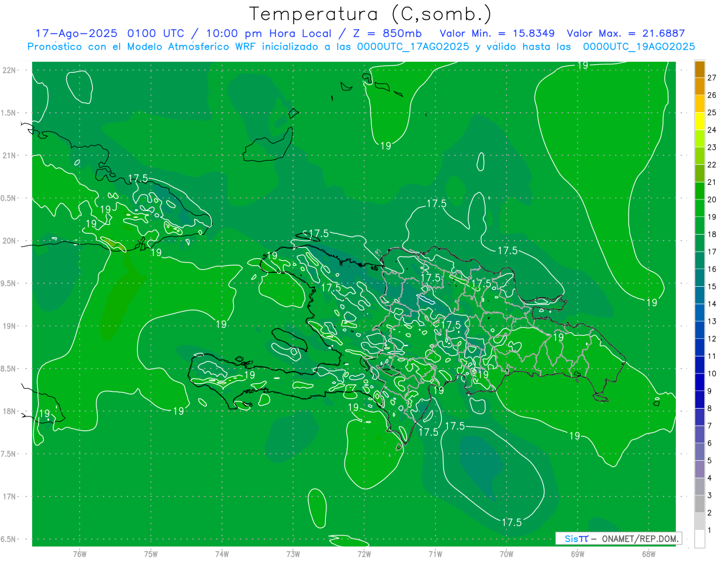Image resolution: width=728 pixels, height=562 pixels.
Task: Click the "19N" latitude label
Action: pos(10,326)
